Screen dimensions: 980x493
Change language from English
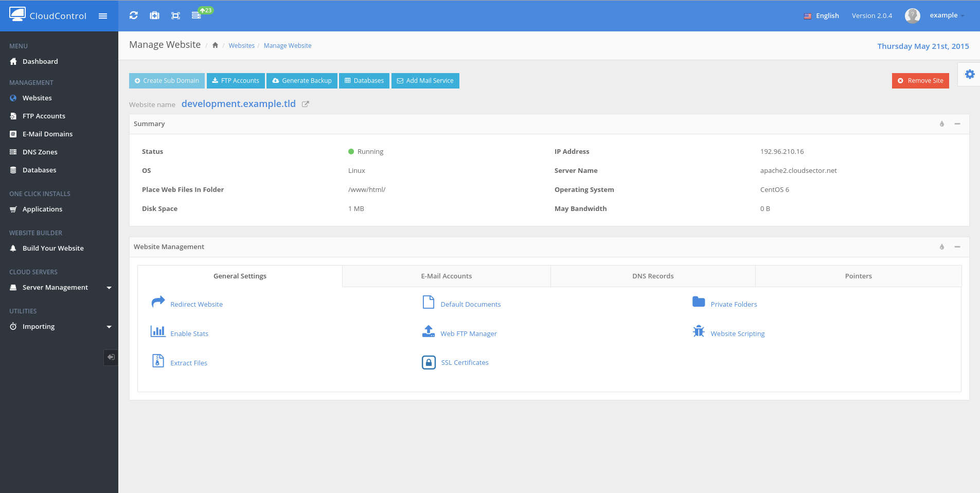pyautogui.click(x=822, y=16)
